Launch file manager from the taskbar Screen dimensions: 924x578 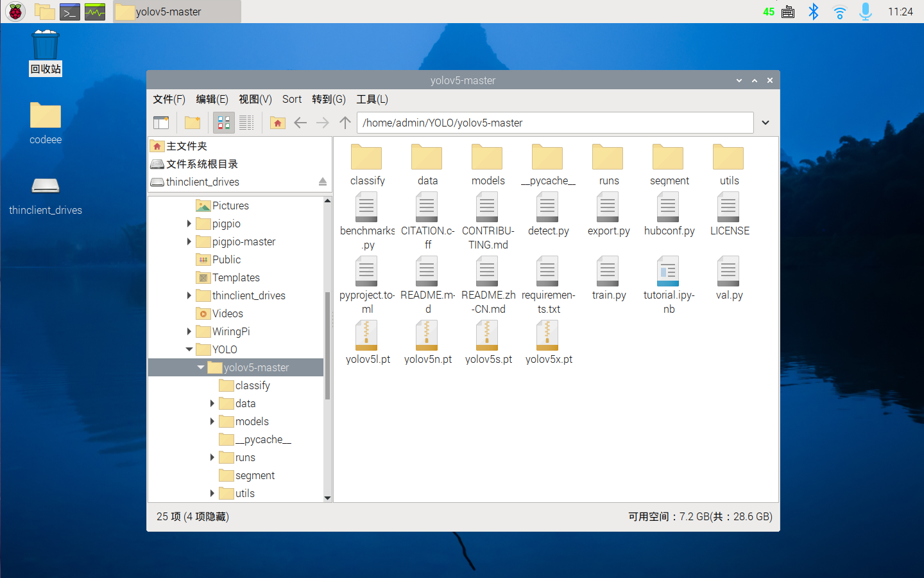click(x=44, y=12)
